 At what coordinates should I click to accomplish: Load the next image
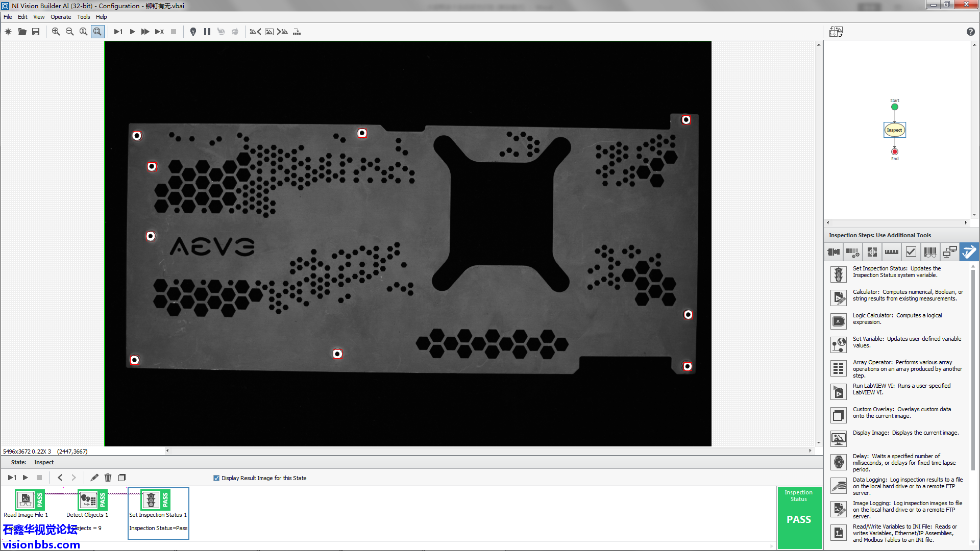(x=282, y=32)
